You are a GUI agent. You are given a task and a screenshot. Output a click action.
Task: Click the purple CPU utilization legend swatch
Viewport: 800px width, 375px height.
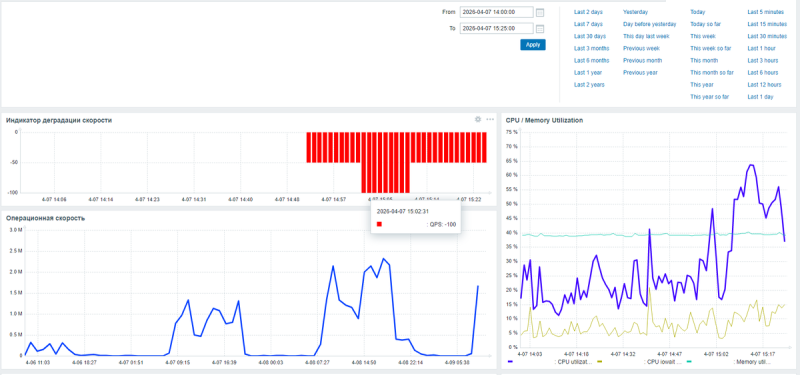coord(511,362)
